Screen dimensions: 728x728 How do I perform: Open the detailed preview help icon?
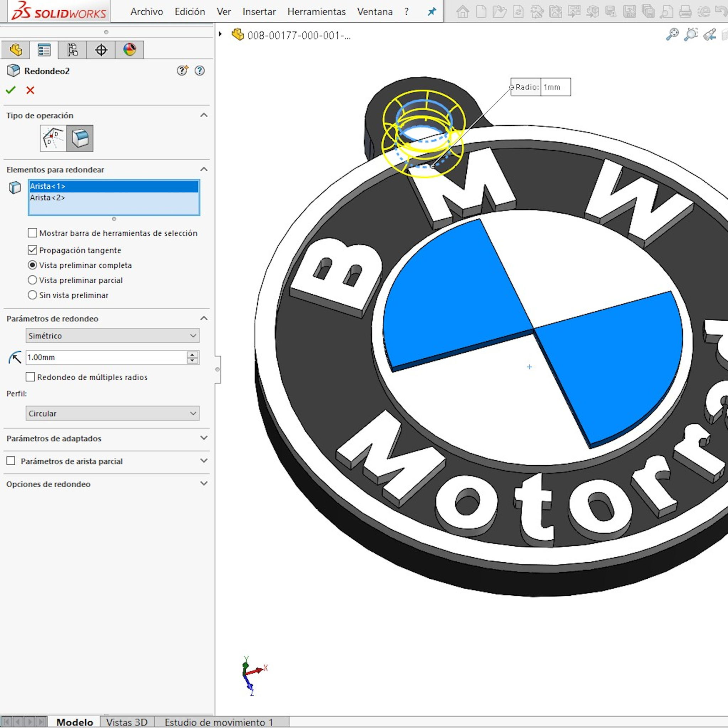(182, 70)
